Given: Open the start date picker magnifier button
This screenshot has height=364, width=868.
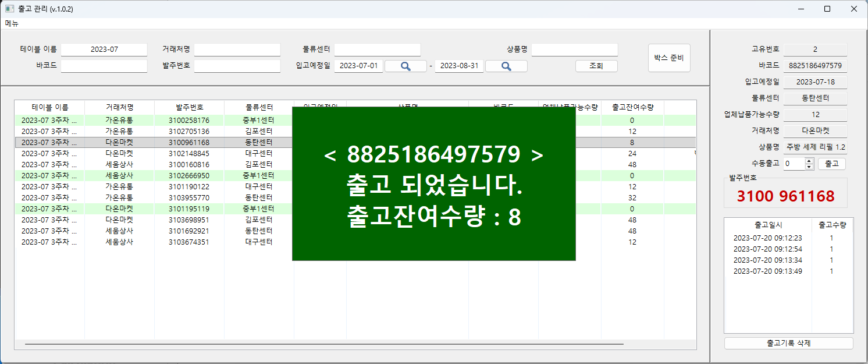Looking at the screenshot, I should (405, 66).
